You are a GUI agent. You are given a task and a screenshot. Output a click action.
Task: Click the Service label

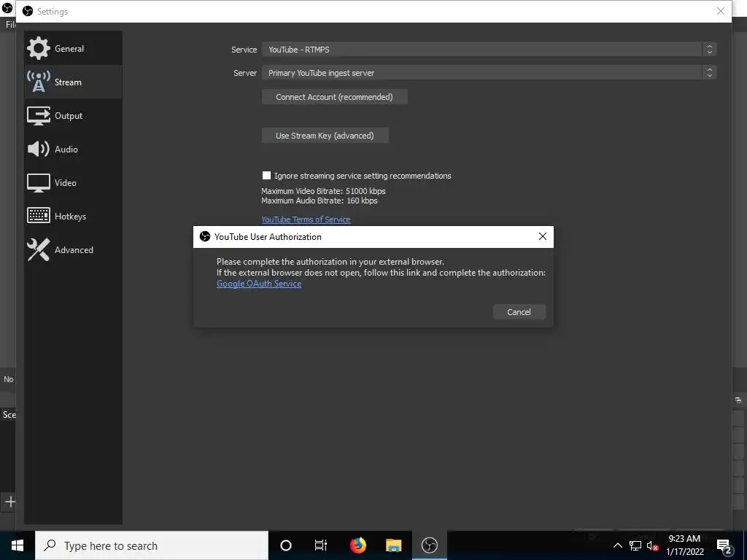point(244,50)
